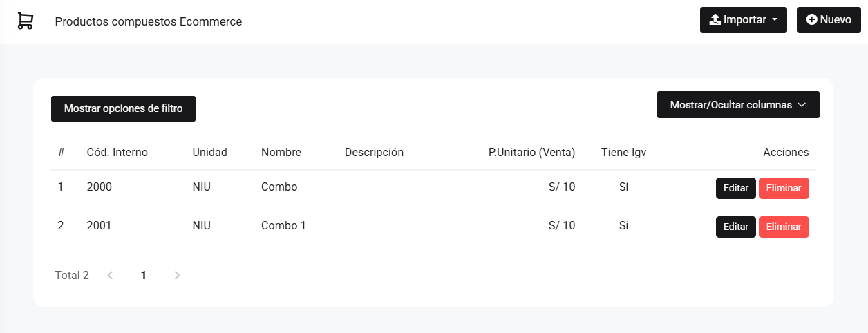This screenshot has height=333, width=868.
Task: Click the Unidad column header
Action: [x=209, y=152]
